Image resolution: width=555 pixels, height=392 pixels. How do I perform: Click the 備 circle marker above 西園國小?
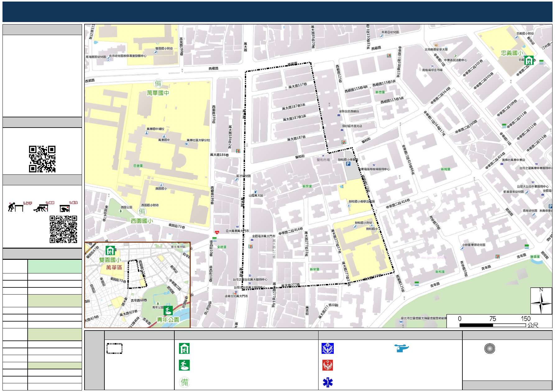(x=142, y=211)
